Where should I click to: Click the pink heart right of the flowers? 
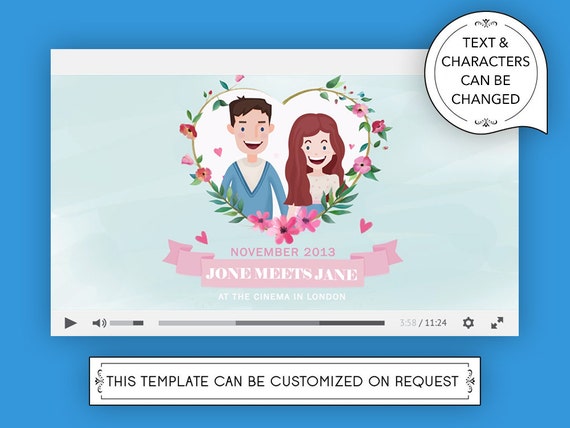click(366, 225)
